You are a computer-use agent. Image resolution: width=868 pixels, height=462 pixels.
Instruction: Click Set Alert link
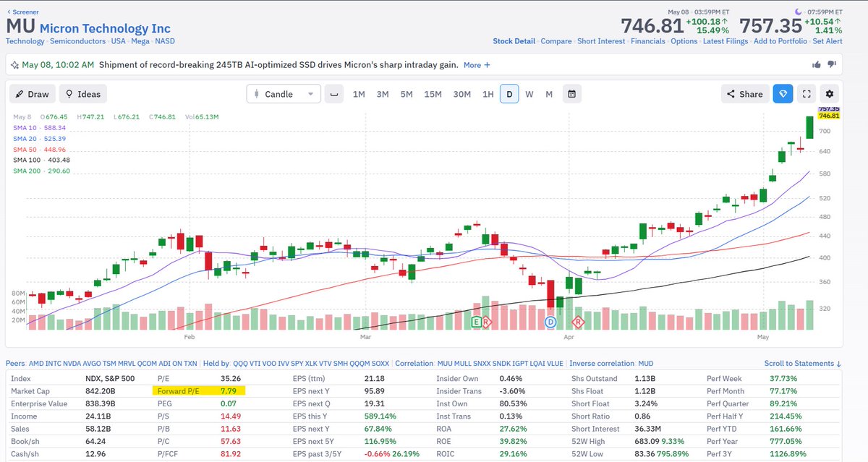point(827,41)
